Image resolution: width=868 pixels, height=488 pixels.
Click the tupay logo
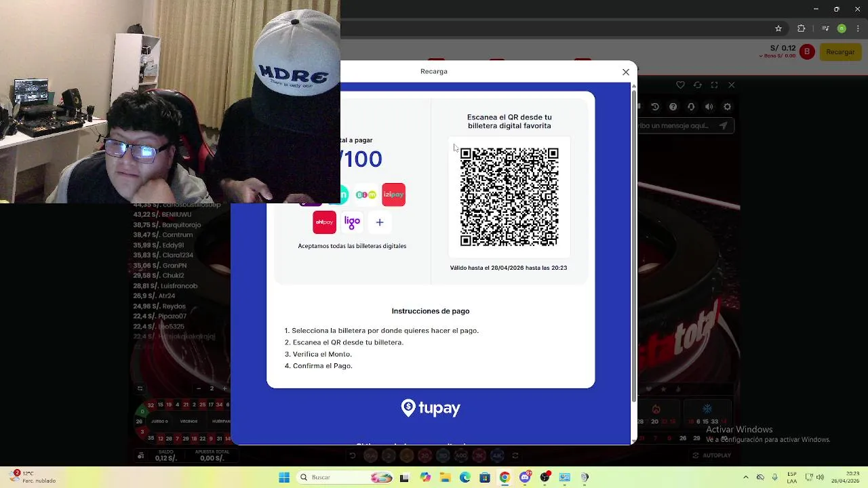coord(431,407)
